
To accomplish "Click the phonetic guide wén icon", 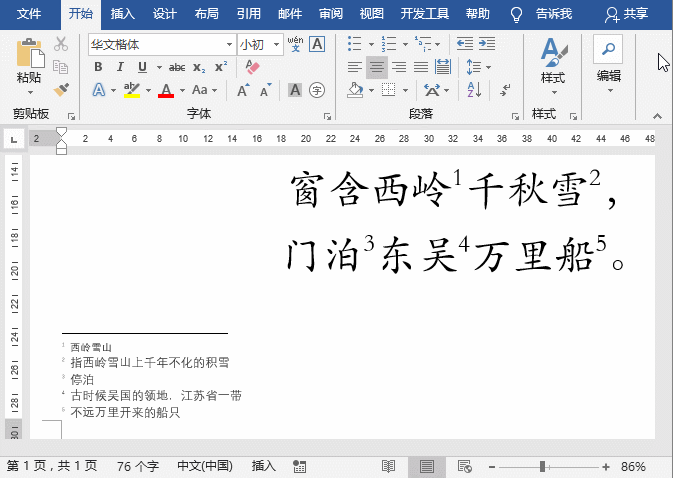I will pos(295,44).
